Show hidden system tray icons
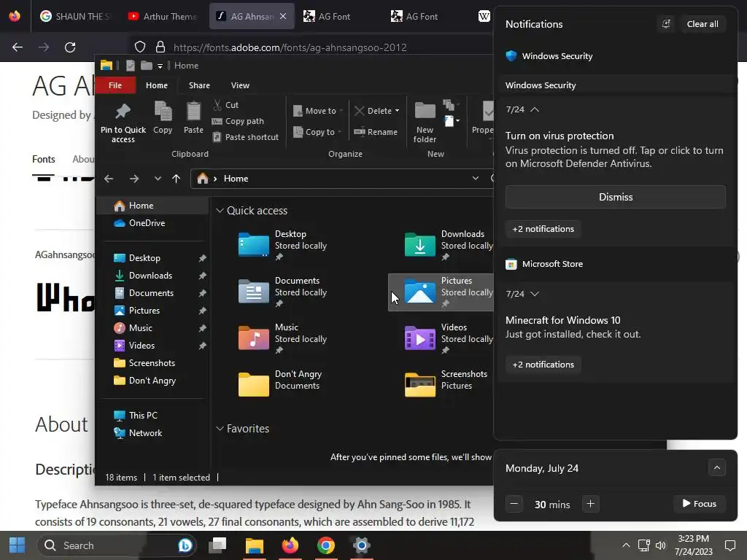The image size is (747, 560). 626,545
